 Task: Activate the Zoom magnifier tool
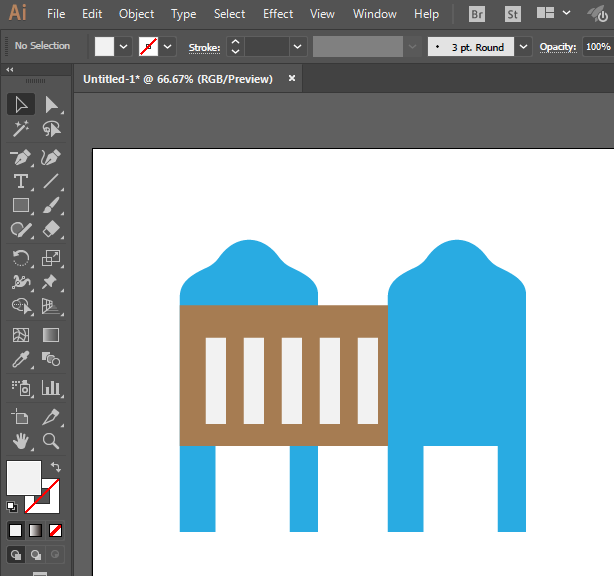click(51, 440)
